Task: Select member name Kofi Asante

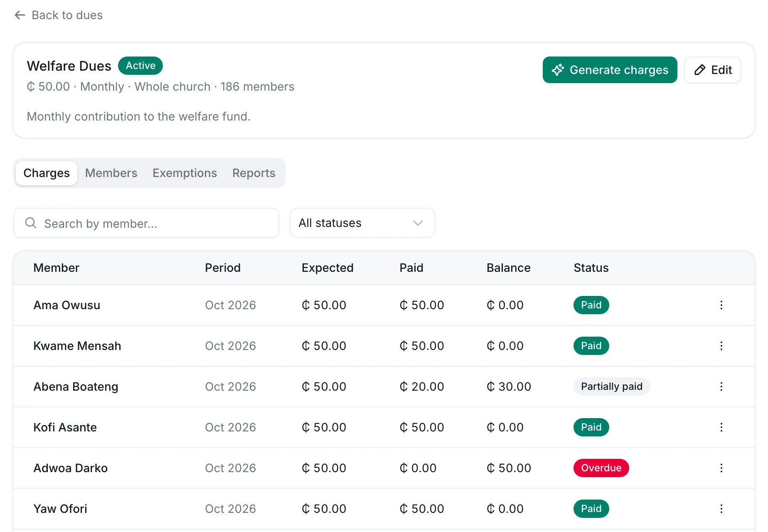Action: 65,427
